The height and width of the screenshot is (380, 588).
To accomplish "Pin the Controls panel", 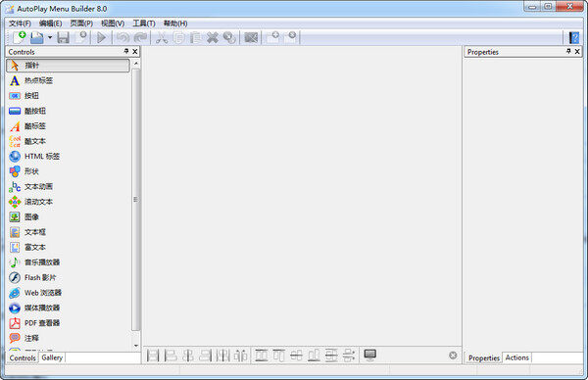I will (126, 51).
